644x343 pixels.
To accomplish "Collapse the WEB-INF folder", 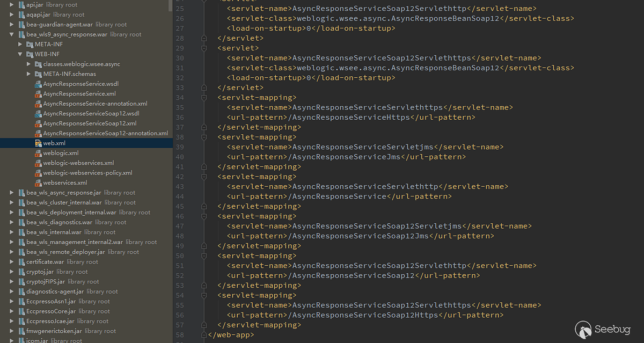I will tap(20, 54).
